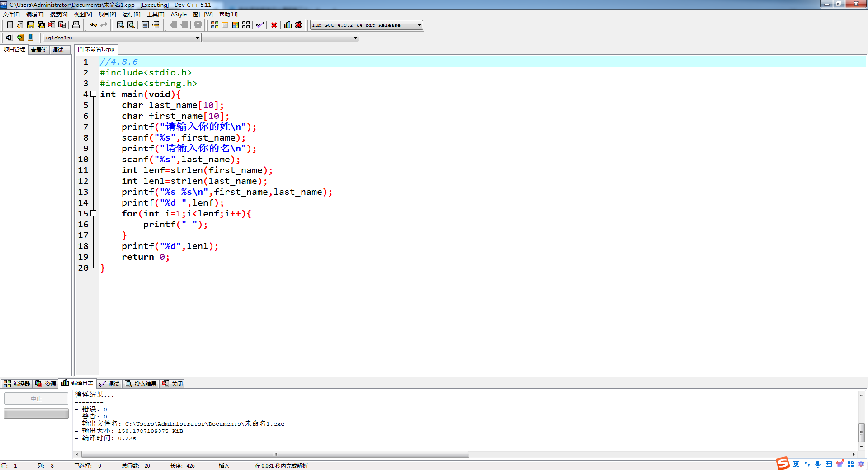Screen dimensions: 868x470
Task: Click the New source file icon
Action: pyautogui.click(x=9, y=25)
